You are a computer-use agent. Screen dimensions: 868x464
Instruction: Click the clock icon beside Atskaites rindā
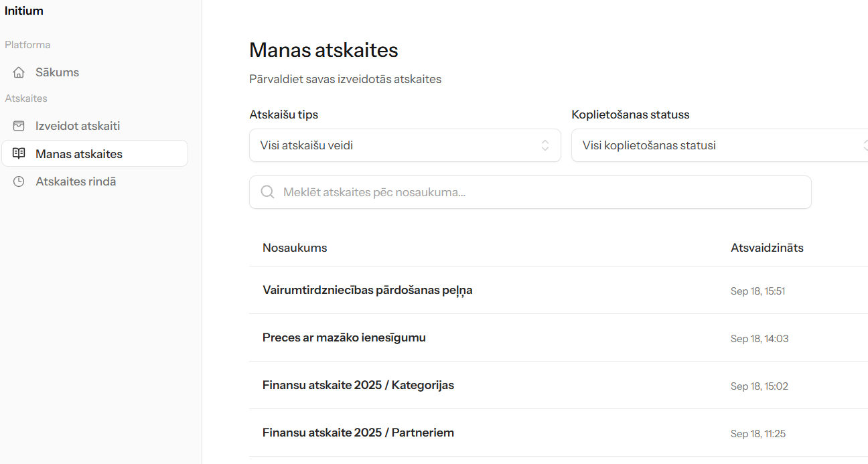(19, 181)
